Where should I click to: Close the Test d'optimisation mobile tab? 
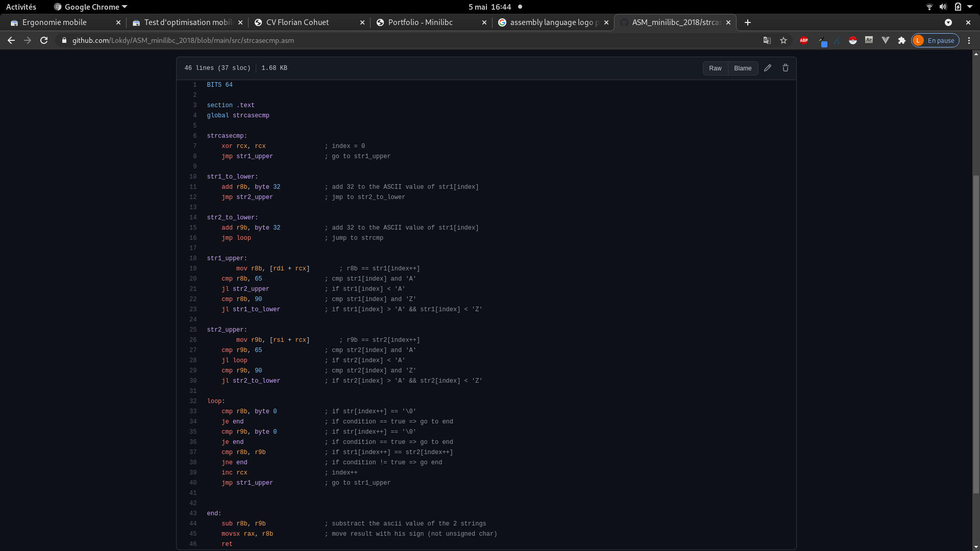click(240, 22)
